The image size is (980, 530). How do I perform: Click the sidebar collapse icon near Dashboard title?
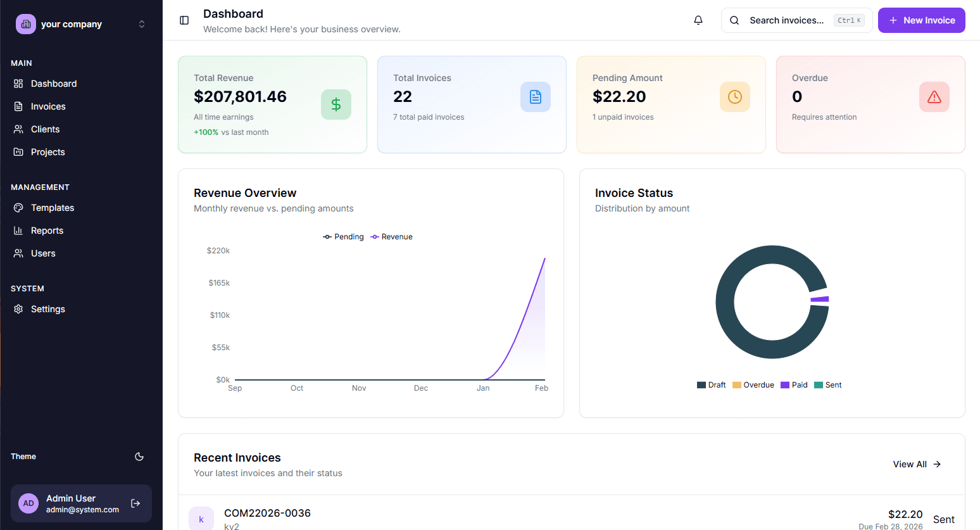184,20
